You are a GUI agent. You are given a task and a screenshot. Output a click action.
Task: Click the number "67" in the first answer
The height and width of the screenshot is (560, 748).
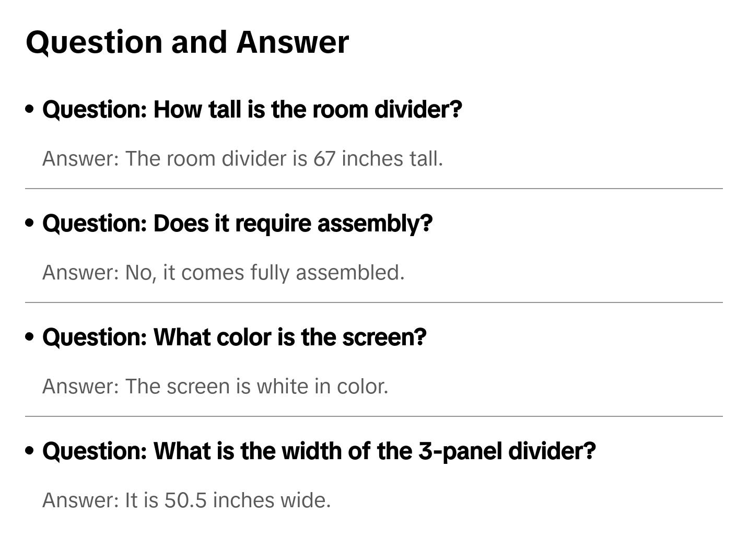click(324, 159)
